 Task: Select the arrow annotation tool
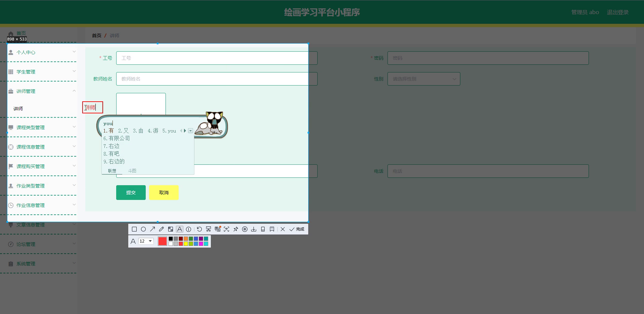point(152,229)
